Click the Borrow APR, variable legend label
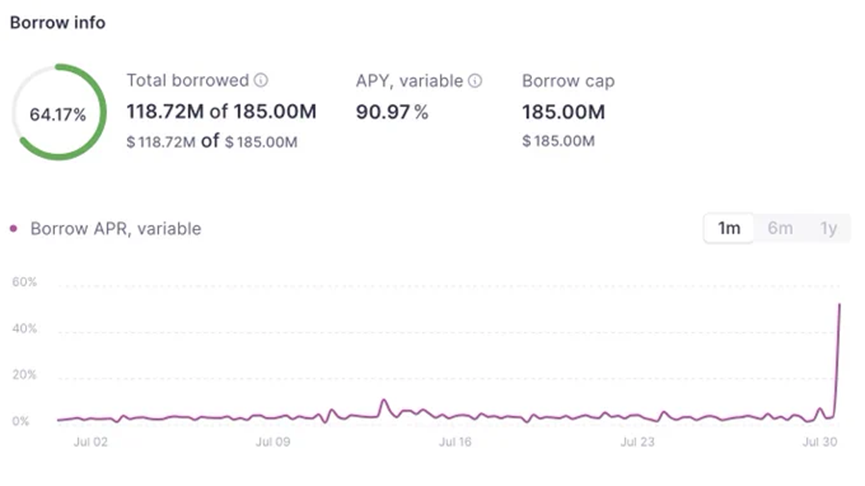 (x=116, y=228)
